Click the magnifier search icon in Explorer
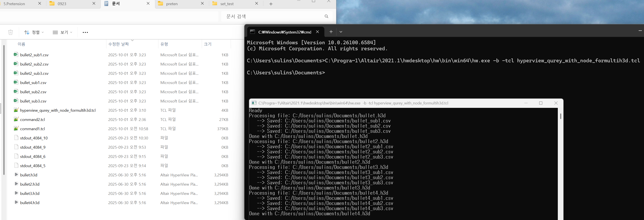Screen dimensions: 644x220 point(327,16)
